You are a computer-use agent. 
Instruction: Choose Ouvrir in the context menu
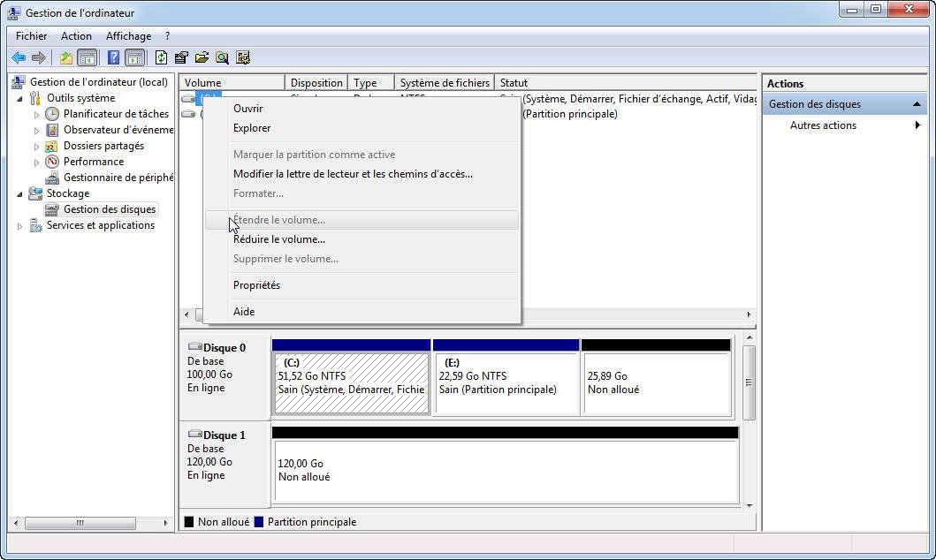(x=361, y=109)
